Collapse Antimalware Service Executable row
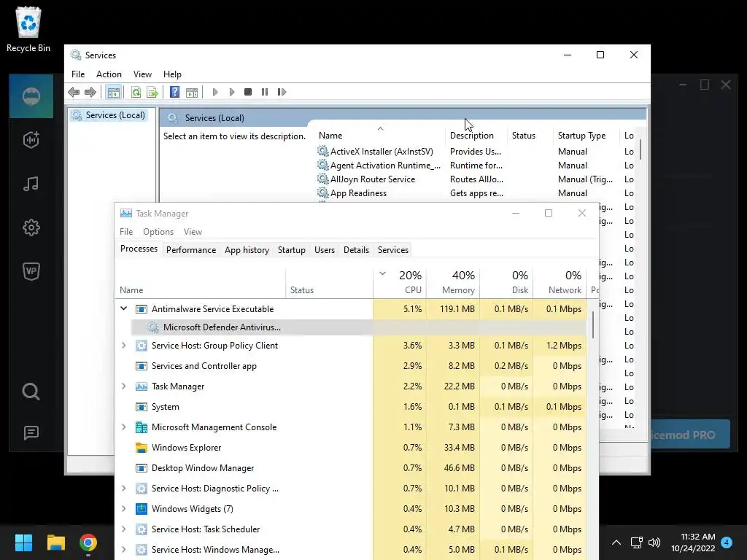The image size is (747, 560). pyautogui.click(x=124, y=308)
